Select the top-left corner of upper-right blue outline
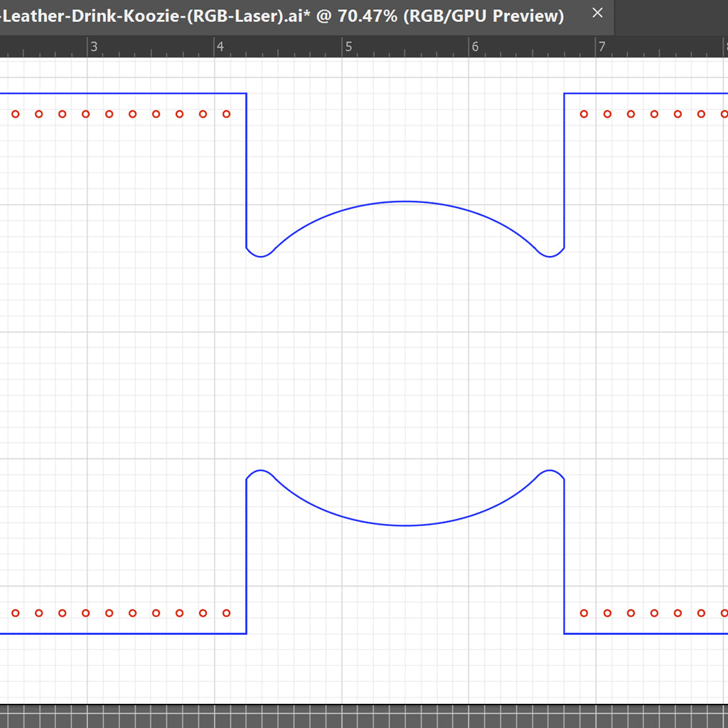Image resolution: width=728 pixels, height=728 pixels. coord(564,93)
